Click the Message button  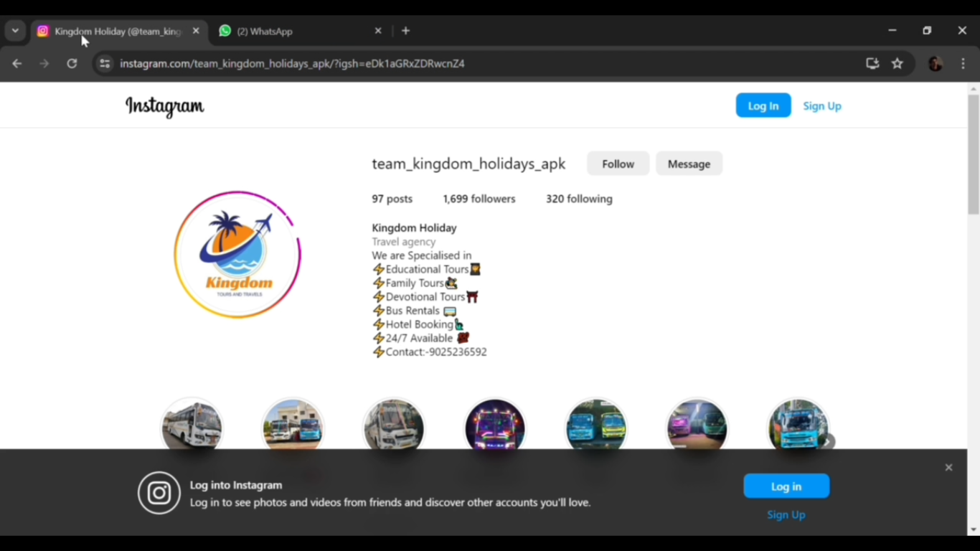pyautogui.click(x=689, y=164)
